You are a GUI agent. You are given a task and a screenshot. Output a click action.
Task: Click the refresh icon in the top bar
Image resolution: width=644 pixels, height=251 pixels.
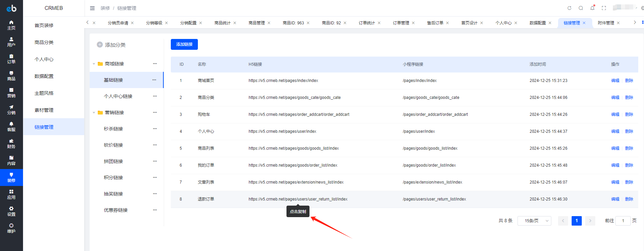coord(569,8)
